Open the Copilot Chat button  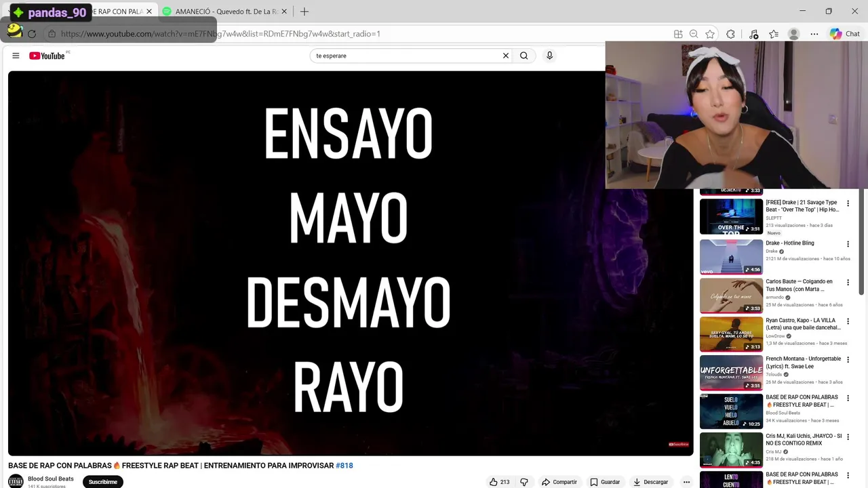(x=845, y=34)
